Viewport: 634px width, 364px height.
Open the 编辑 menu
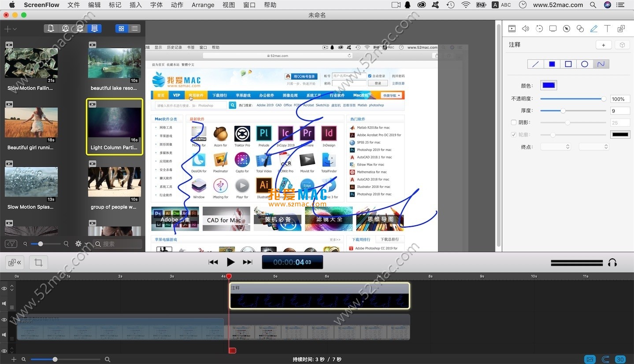(94, 5)
